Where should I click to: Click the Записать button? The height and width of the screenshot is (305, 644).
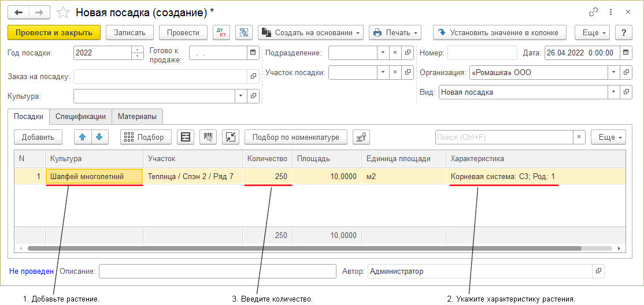129,32
